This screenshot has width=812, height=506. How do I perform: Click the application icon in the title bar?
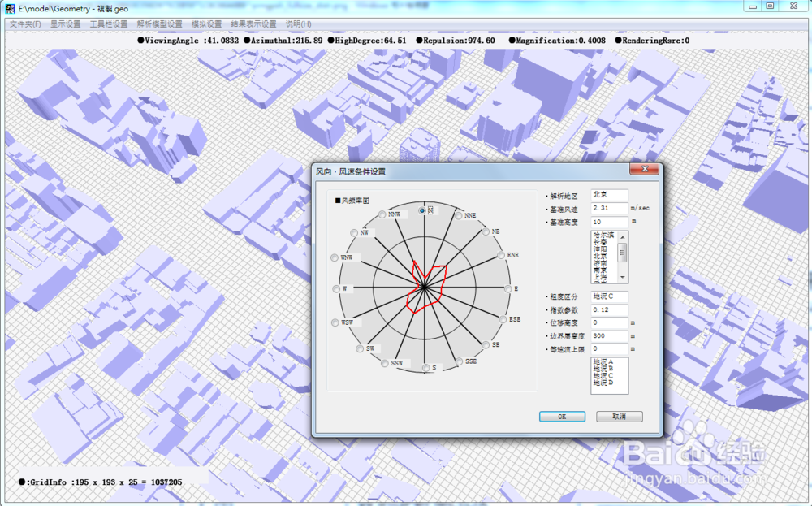tap(10, 9)
